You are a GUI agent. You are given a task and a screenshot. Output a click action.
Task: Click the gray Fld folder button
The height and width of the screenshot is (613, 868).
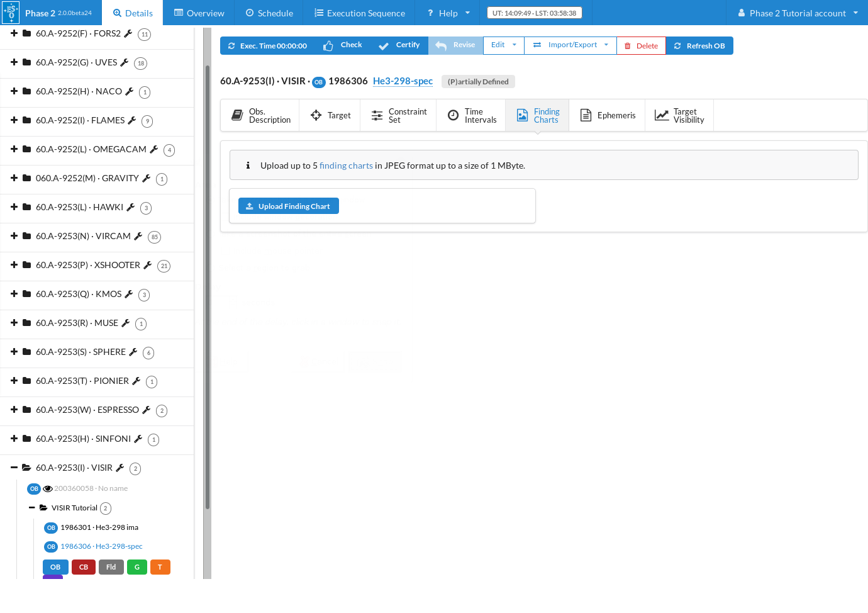[111, 567]
